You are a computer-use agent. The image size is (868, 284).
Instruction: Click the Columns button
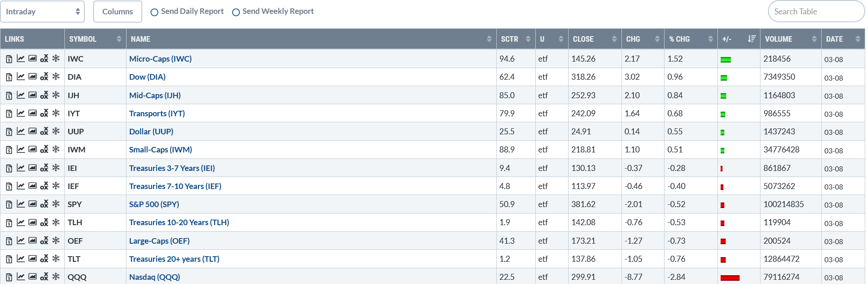click(118, 12)
